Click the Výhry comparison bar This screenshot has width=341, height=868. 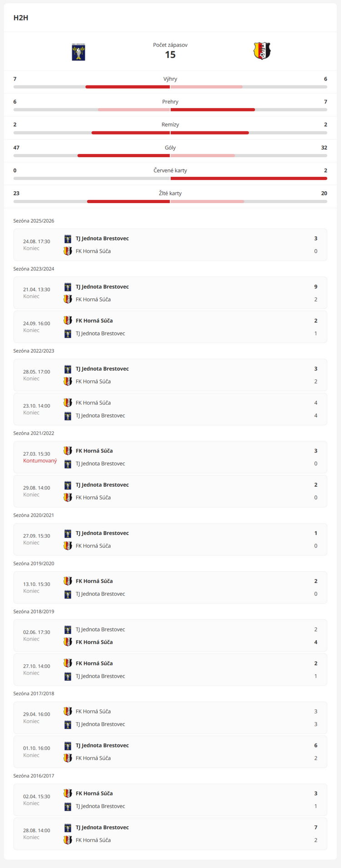(170, 87)
